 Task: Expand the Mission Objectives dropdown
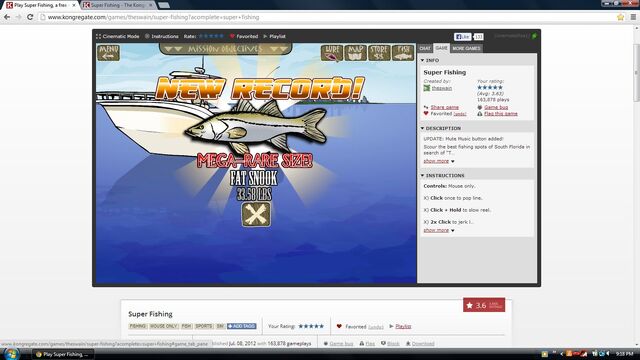pos(226,49)
